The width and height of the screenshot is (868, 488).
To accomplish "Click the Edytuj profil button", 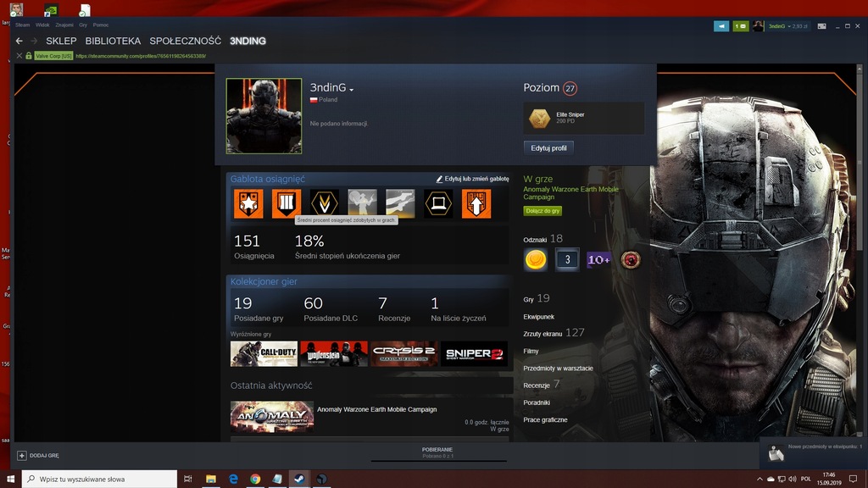I will click(x=548, y=147).
